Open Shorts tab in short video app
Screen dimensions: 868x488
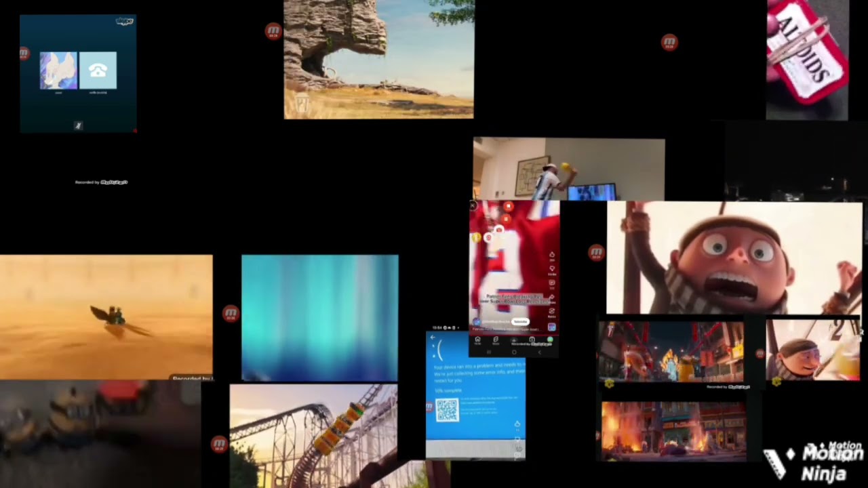(x=496, y=340)
